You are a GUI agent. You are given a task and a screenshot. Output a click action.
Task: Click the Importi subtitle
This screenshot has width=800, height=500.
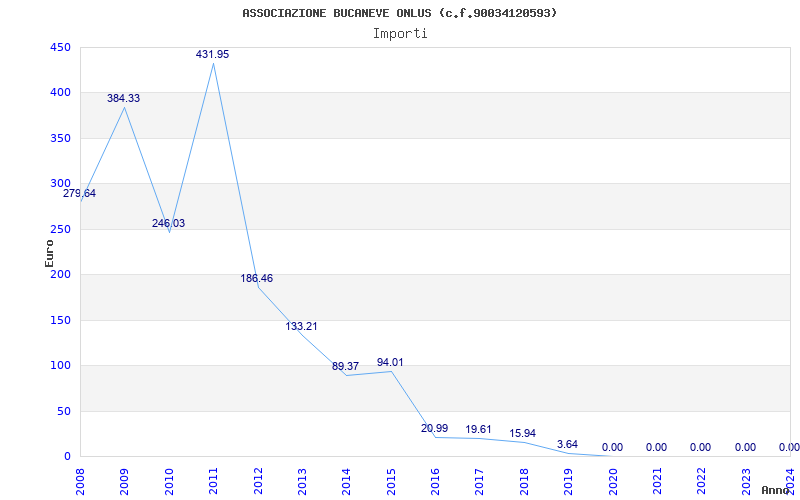[400, 34]
